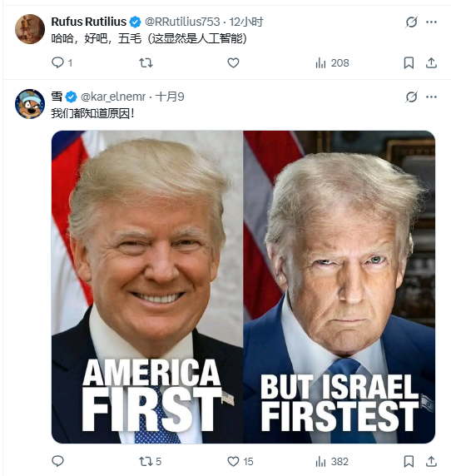This screenshot has width=451, height=476.
Task: Repost the tweet with 5 reposts
Action: click(x=150, y=461)
